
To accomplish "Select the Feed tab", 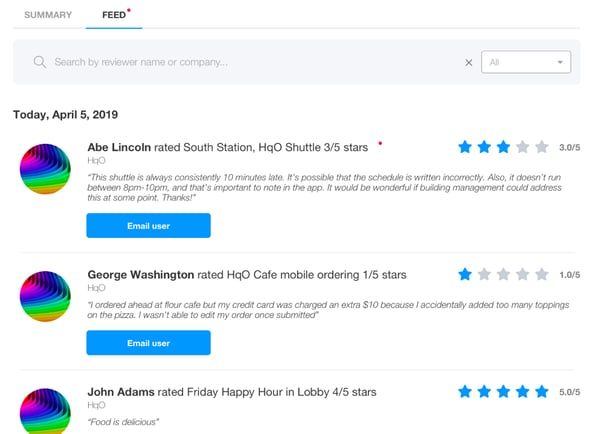I will [x=114, y=15].
